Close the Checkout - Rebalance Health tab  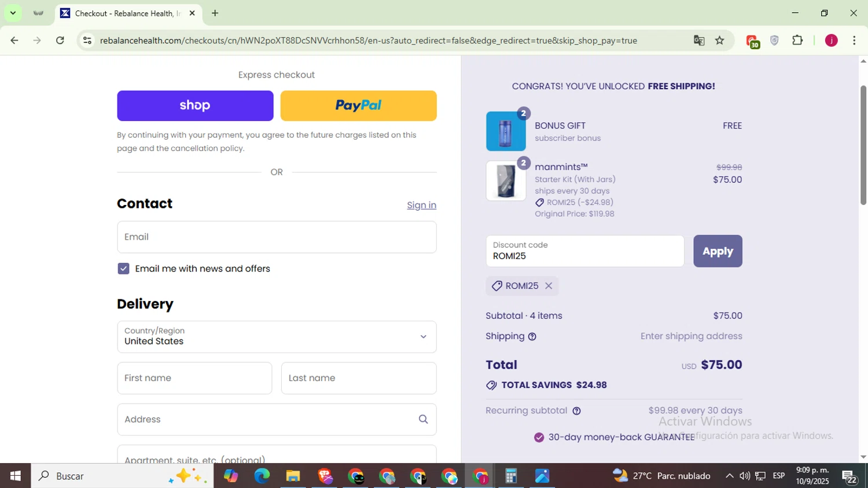192,13
